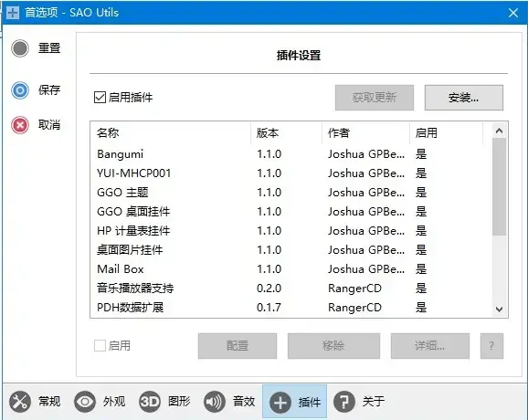Image resolution: width=528 pixels, height=420 pixels.
Task: Select the 音乐播放器支持 plugin row
Action: pyautogui.click(x=291, y=289)
